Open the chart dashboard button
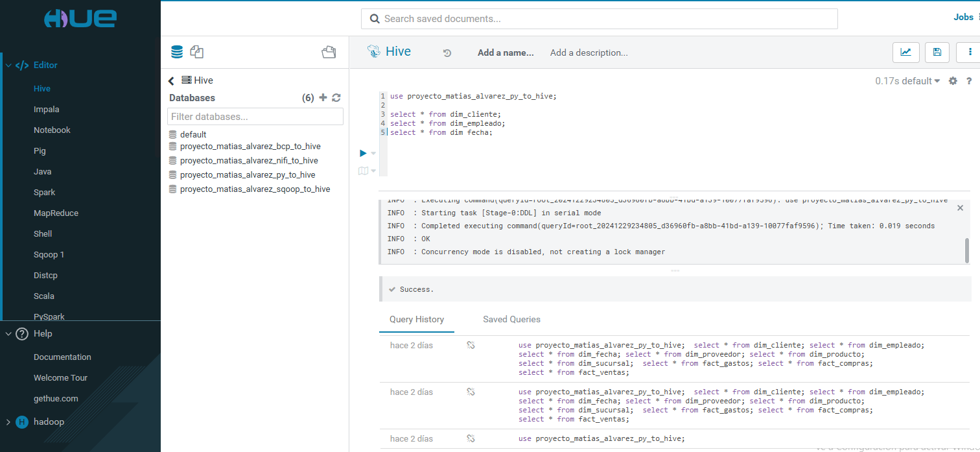 point(905,53)
